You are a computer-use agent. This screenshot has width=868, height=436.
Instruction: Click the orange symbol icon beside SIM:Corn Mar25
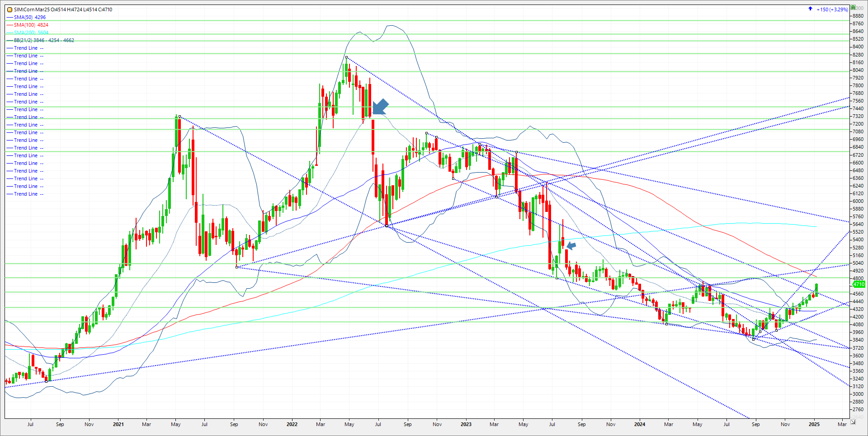click(9, 9)
